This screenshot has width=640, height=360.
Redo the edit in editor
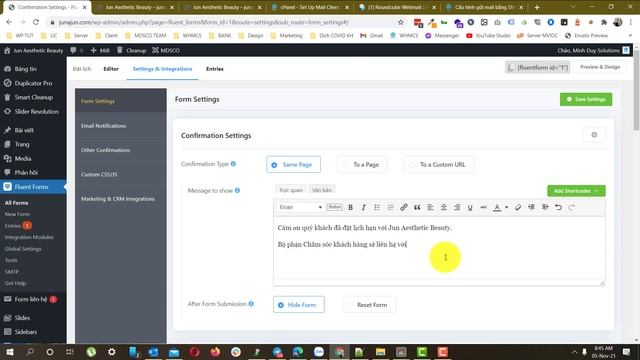coord(571,207)
